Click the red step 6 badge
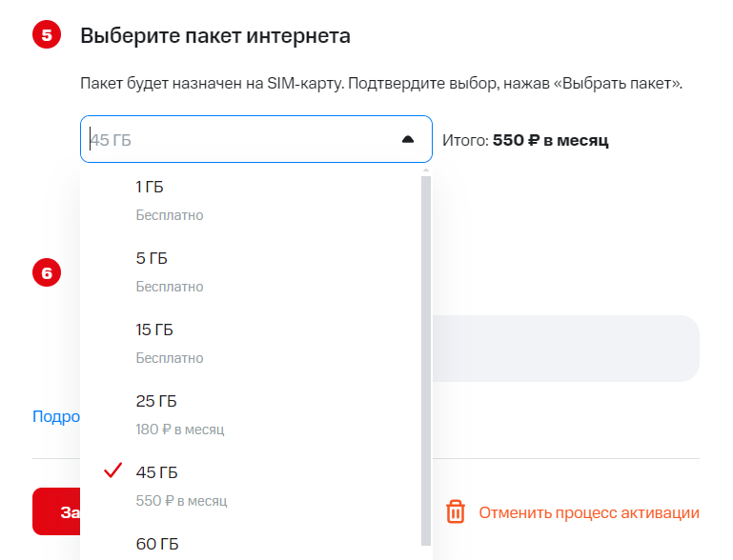Screen dimensions: 733x560 (x=46, y=273)
